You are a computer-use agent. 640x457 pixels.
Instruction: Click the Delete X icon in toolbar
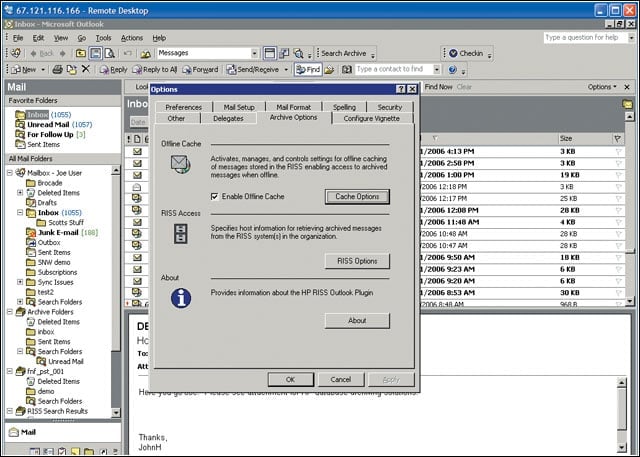85,69
